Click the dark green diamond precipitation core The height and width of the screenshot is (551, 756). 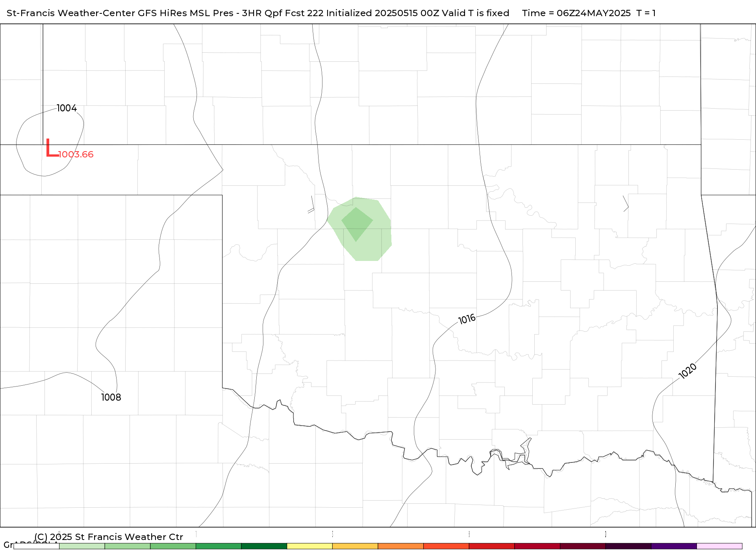click(x=357, y=224)
